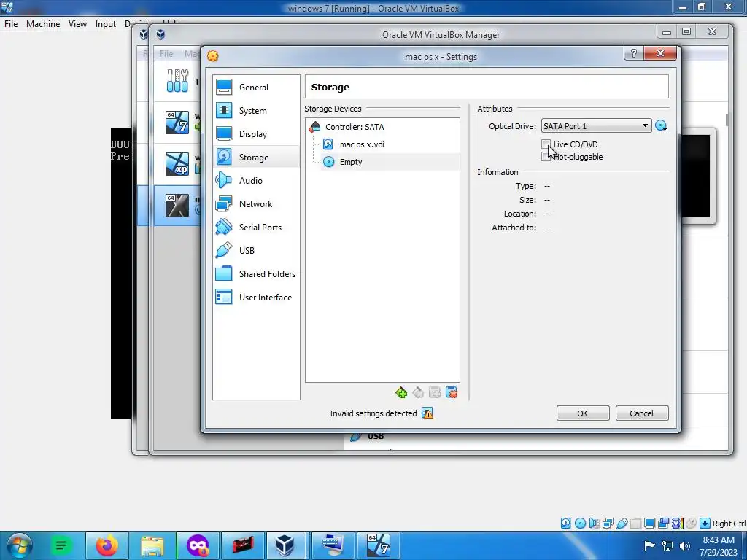
Task: Click the Remove Attachment red-X icon
Action: [452, 392]
